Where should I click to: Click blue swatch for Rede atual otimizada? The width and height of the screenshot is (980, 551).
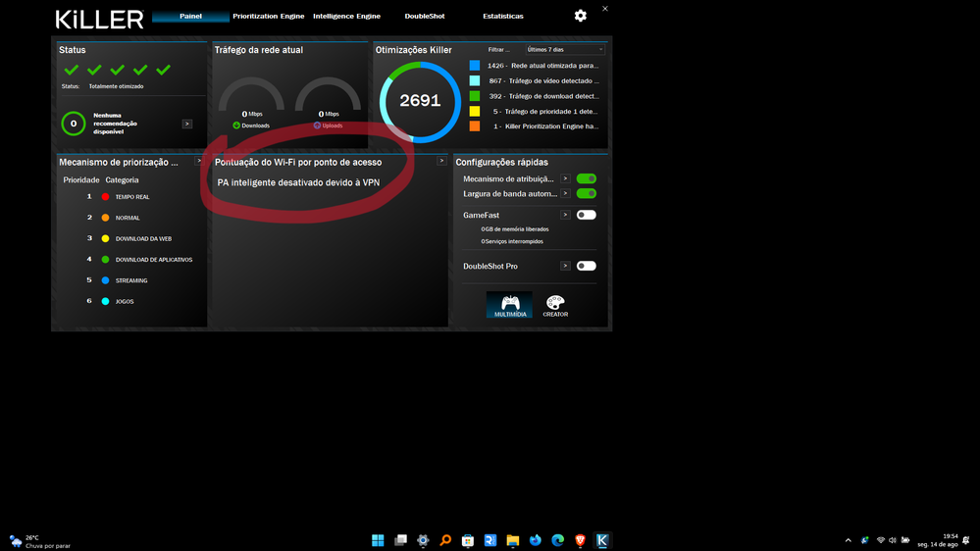click(475, 66)
